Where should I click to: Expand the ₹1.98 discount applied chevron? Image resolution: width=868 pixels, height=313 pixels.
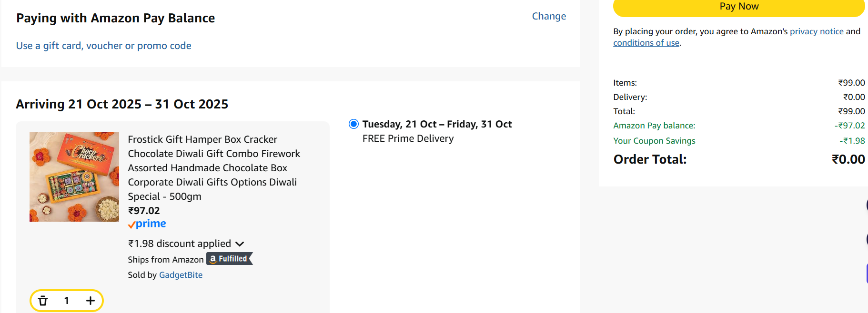pyautogui.click(x=240, y=244)
